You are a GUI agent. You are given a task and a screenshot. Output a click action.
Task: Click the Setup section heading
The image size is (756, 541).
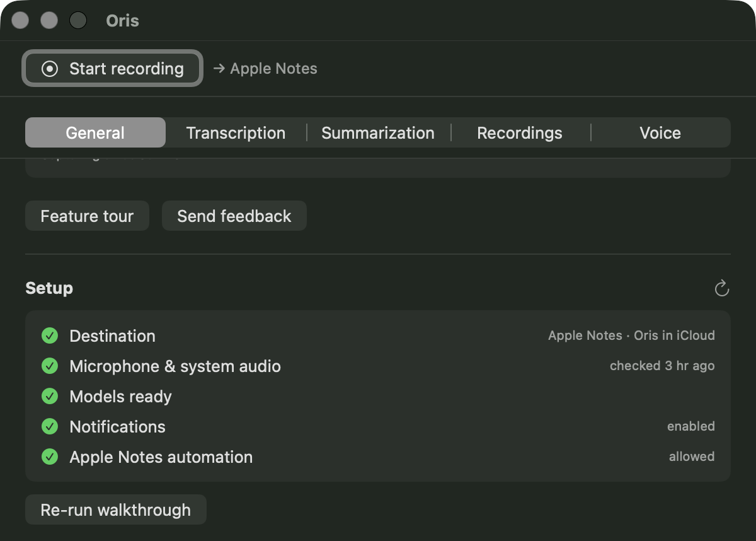(x=49, y=288)
